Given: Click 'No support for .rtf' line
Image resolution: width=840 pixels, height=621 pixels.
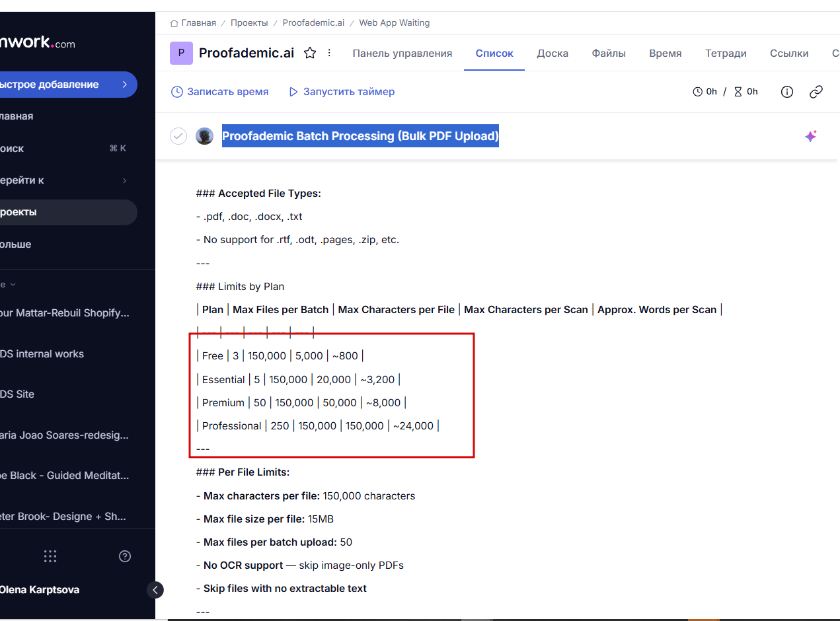Looking at the screenshot, I should click(x=297, y=240).
